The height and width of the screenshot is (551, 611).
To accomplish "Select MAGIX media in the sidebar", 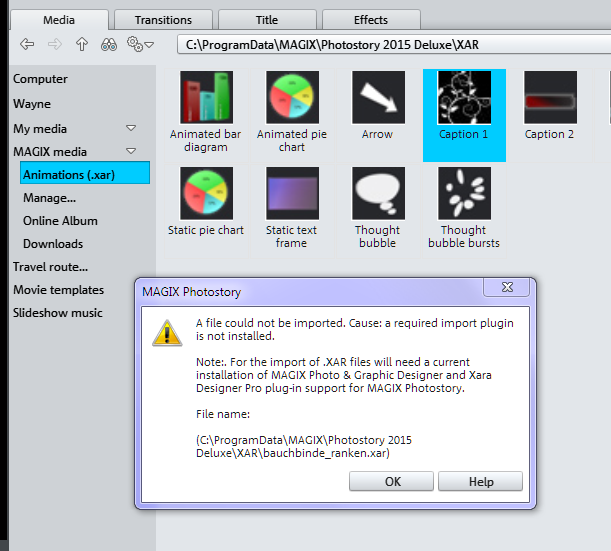I will point(50,152).
